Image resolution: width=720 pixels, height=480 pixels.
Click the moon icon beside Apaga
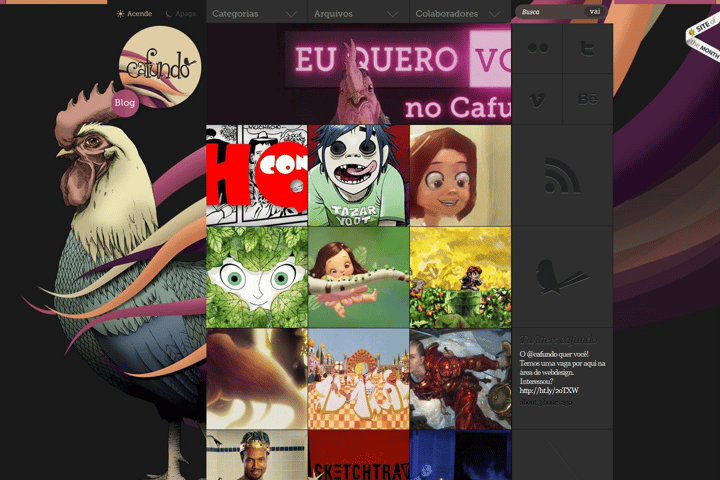coord(169,14)
